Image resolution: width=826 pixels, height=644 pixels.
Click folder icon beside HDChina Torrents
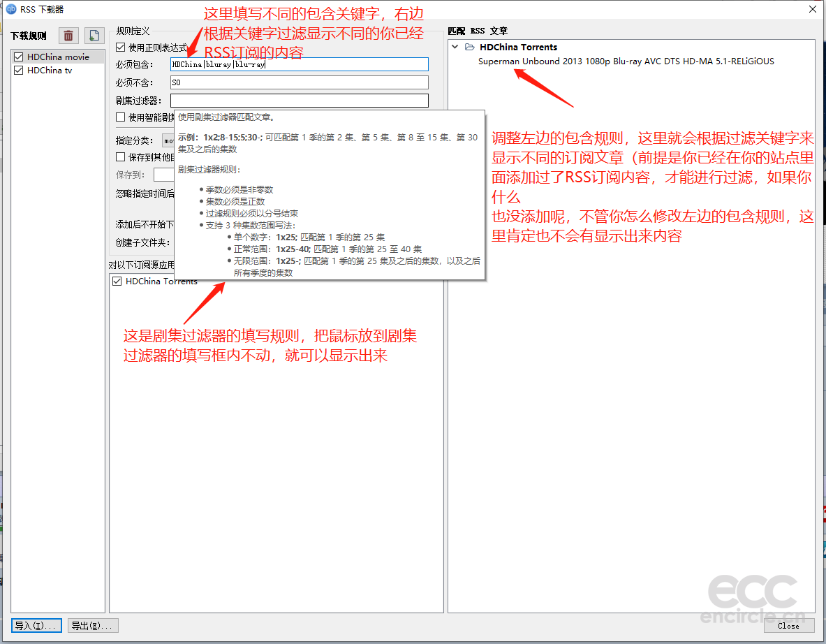pos(470,47)
